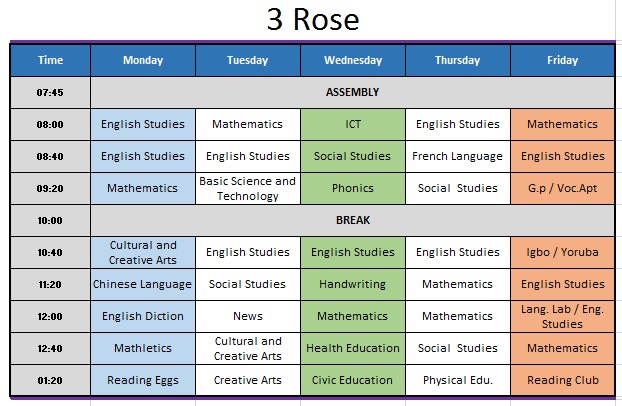Click the 3 Rose title
The height and width of the screenshot is (406, 622).
(312, 19)
